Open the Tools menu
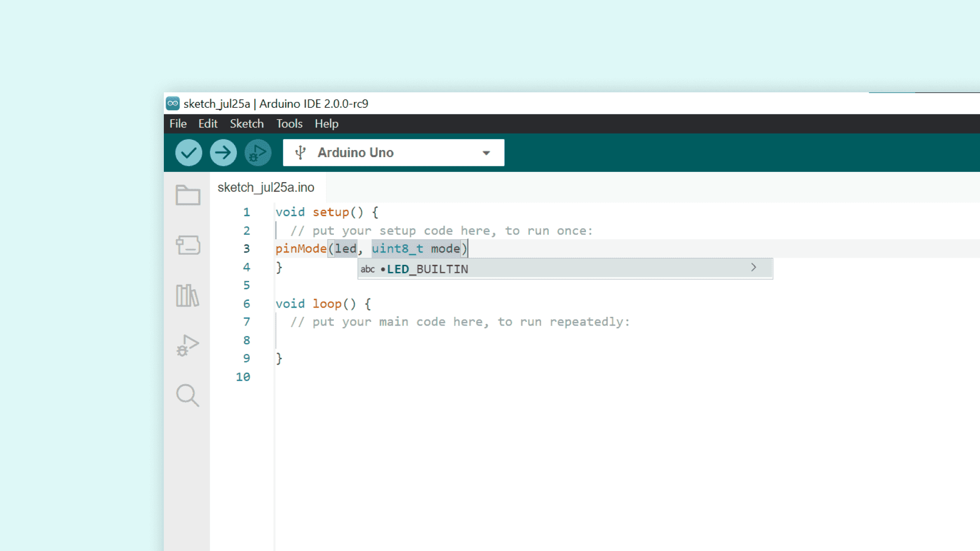The image size is (980, 551). pyautogui.click(x=289, y=124)
